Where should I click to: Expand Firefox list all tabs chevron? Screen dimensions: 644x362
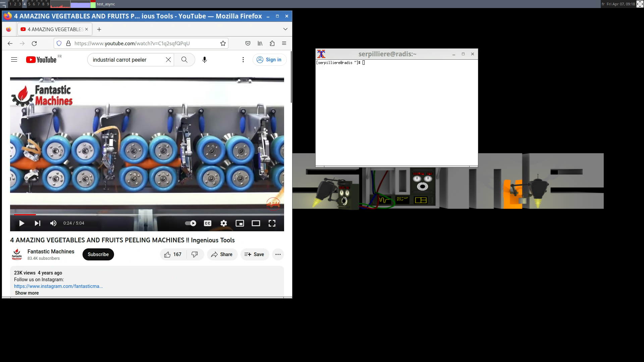click(285, 29)
